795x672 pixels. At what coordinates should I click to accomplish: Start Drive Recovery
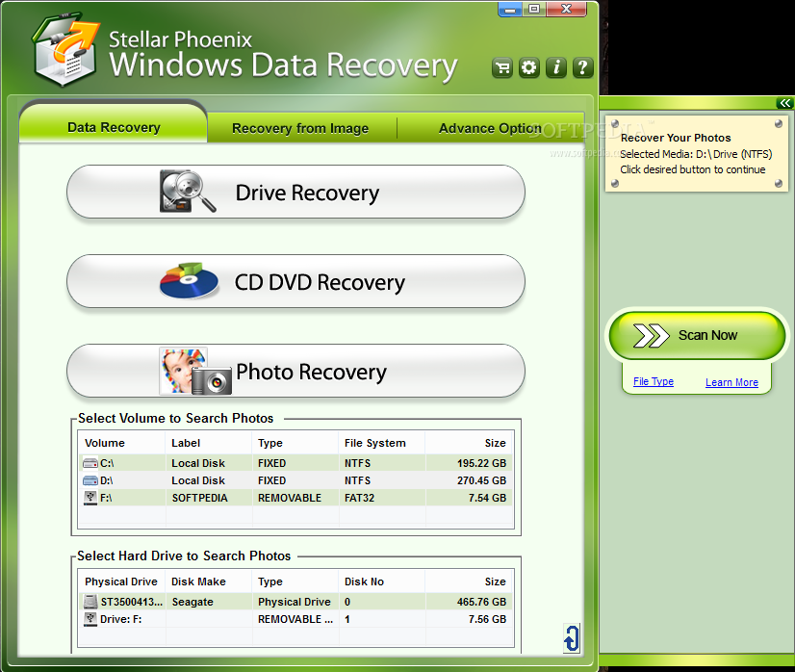pyautogui.click(x=295, y=192)
